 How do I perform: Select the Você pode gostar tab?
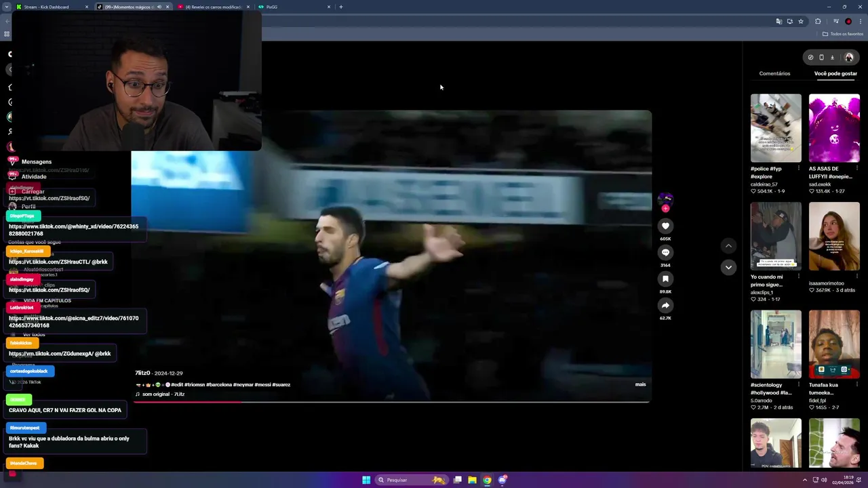pos(835,73)
